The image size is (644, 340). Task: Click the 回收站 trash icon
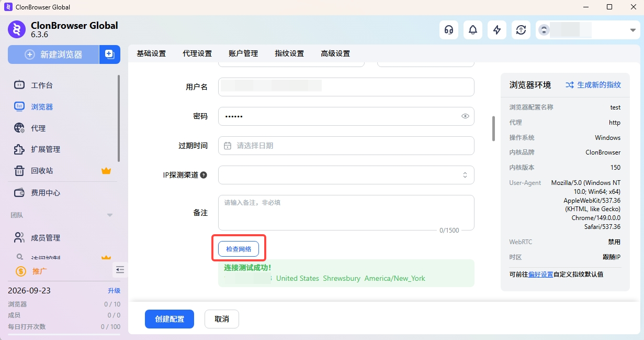click(19, 171)
